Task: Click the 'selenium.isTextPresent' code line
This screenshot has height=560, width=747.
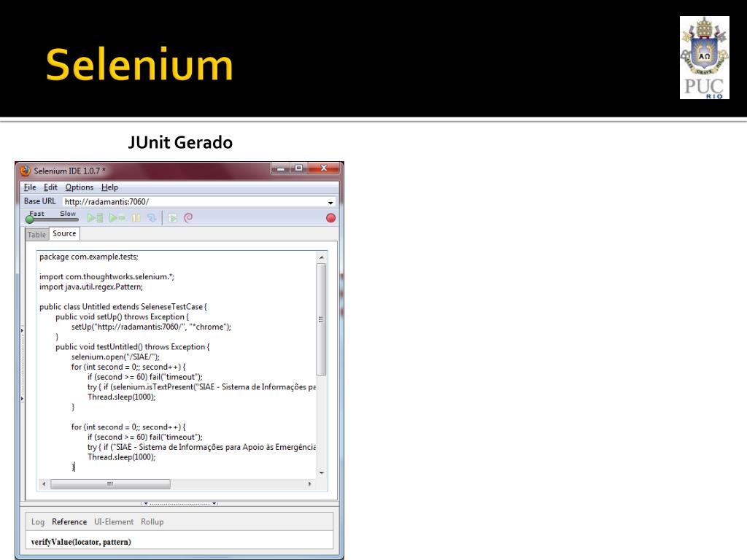Action: tap(201, 386)
